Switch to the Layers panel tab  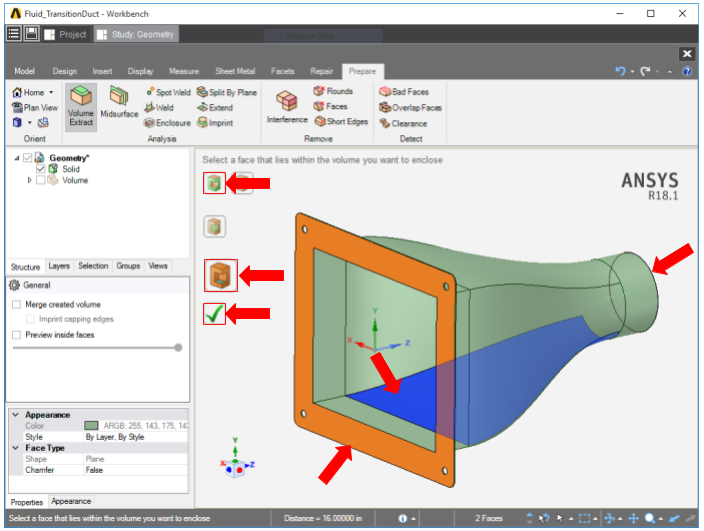59,266
